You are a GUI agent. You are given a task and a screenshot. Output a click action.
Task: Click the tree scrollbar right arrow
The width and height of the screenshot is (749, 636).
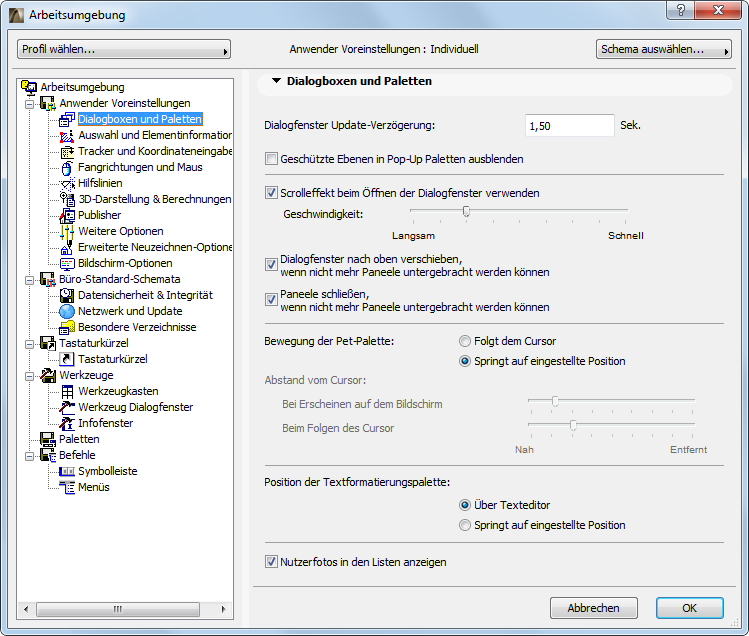(x=223, y=609)
